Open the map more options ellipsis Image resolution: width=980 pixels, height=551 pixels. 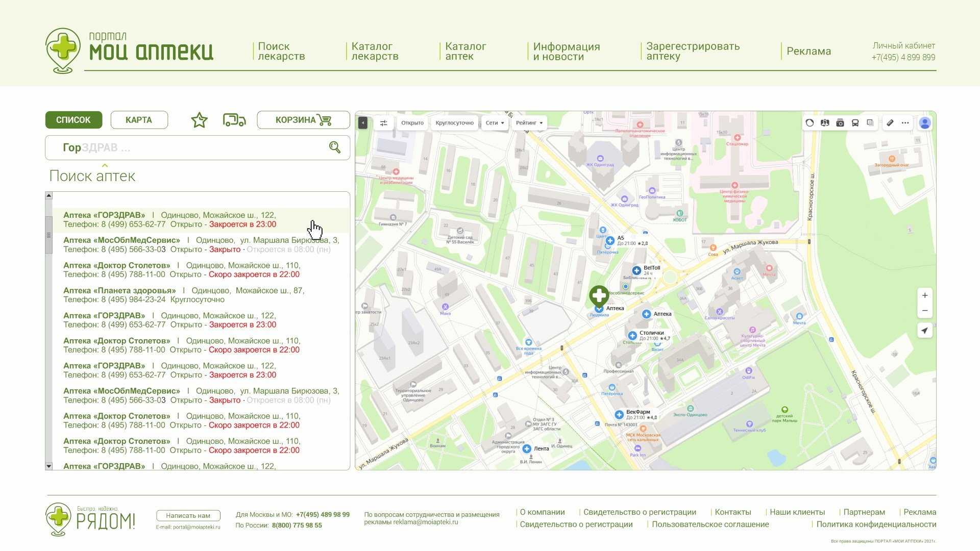[x=905, y=123]
